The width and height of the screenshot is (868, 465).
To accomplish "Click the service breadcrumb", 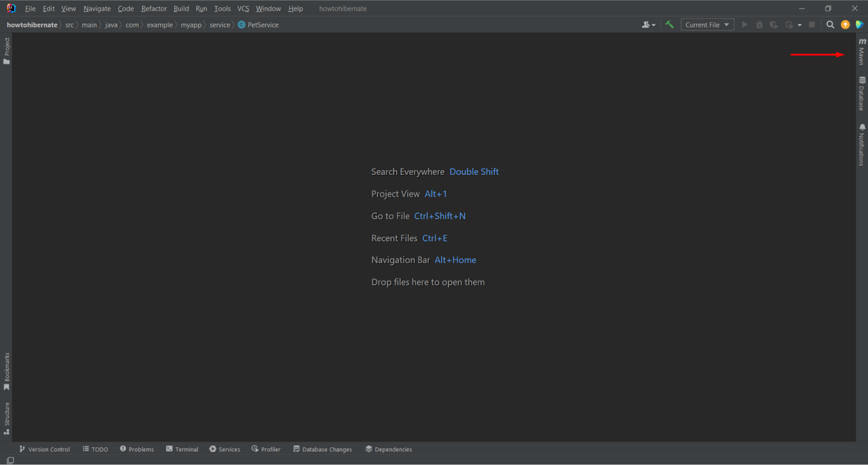I will point(220,25).
